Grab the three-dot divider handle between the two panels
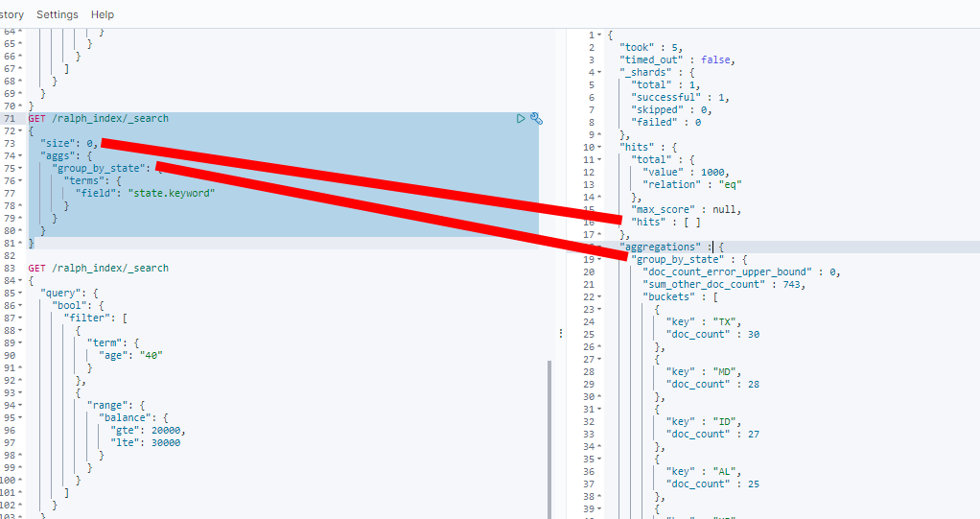Image resolution: width=980 pixels, height=519 pixels. [561, 333]
